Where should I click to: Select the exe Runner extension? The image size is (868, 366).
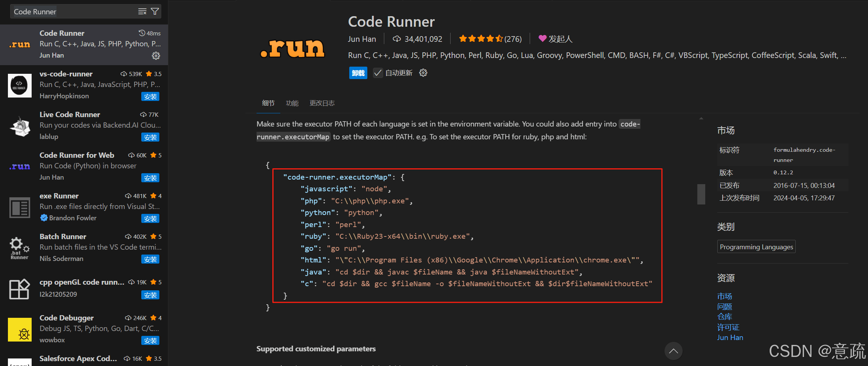(x=84, y=207)
